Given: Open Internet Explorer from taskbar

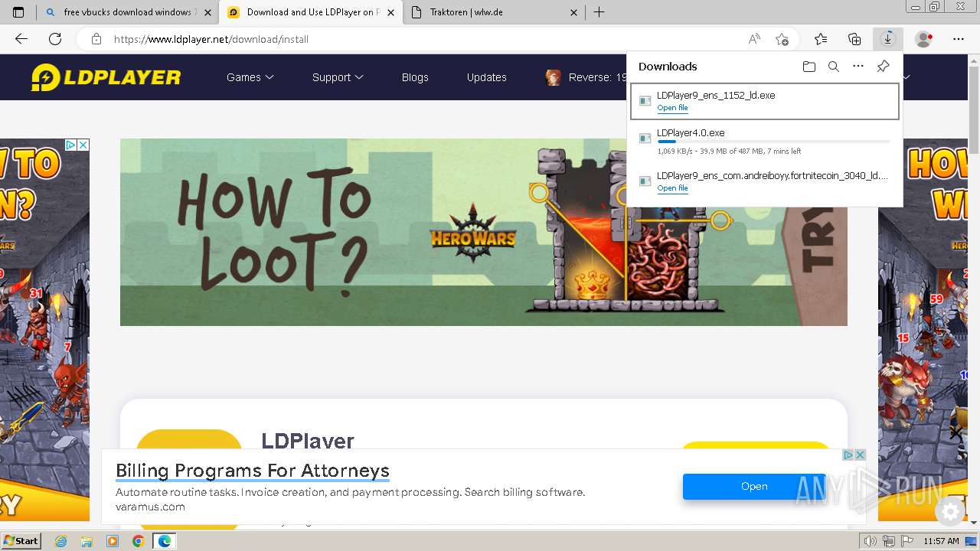Looking at the screenshot, I should coord(61,541).
